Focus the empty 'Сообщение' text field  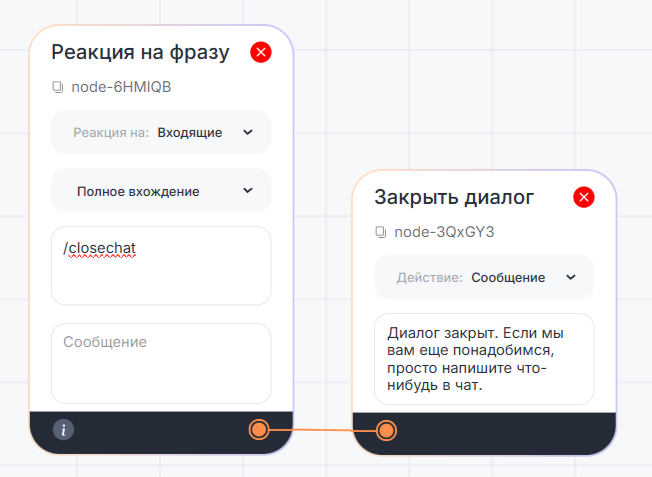(x=161, y=362)
